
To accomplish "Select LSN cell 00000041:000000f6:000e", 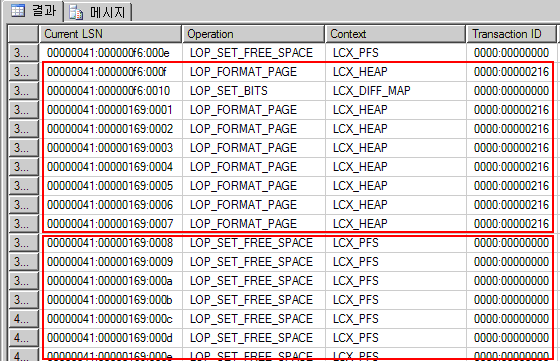I will [111, 53].
